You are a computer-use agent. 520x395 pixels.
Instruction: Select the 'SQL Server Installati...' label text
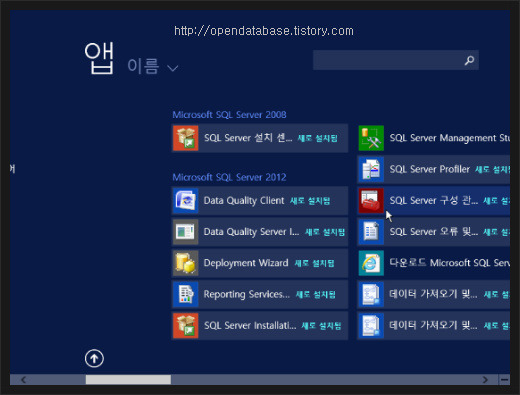tap(250, 326)
